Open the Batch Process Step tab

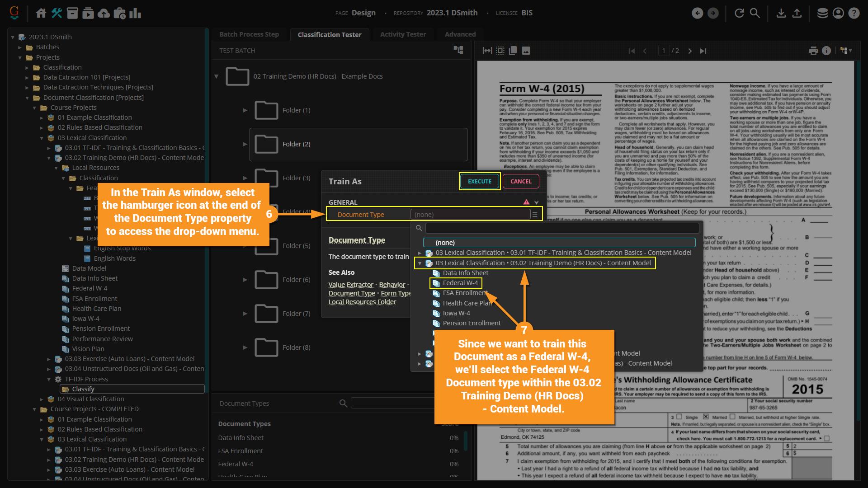pyautogui.click(x=249, y=34)
